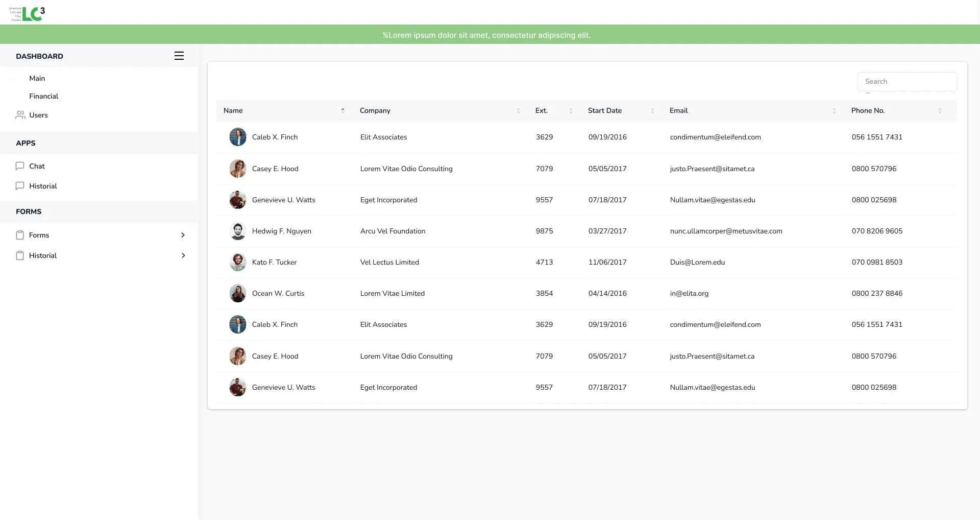Viewport: 980px width, 520px height.
Task: Select the Users icon in the sidebar
Action: point(19,115)
